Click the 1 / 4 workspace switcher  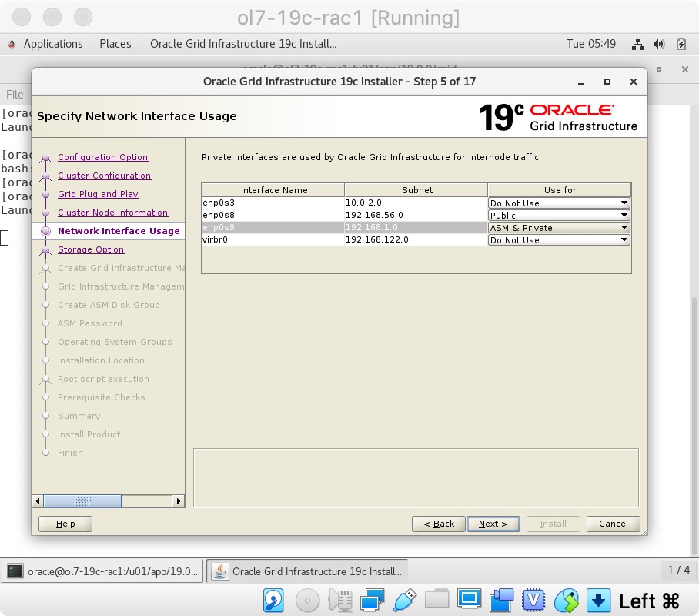[x=678, y=571]
